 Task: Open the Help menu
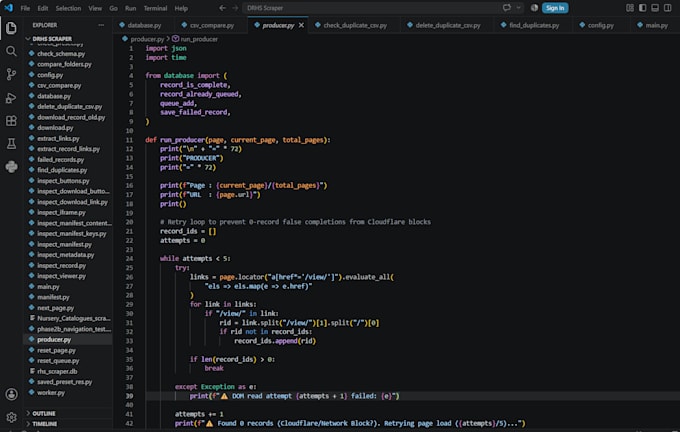pyautogui.click(x=181, y=8)
